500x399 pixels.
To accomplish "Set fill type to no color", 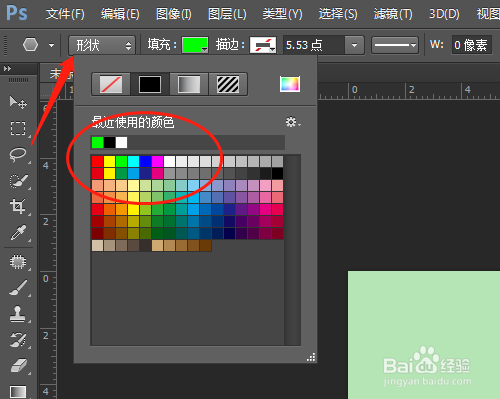I will tap(111, 84).
